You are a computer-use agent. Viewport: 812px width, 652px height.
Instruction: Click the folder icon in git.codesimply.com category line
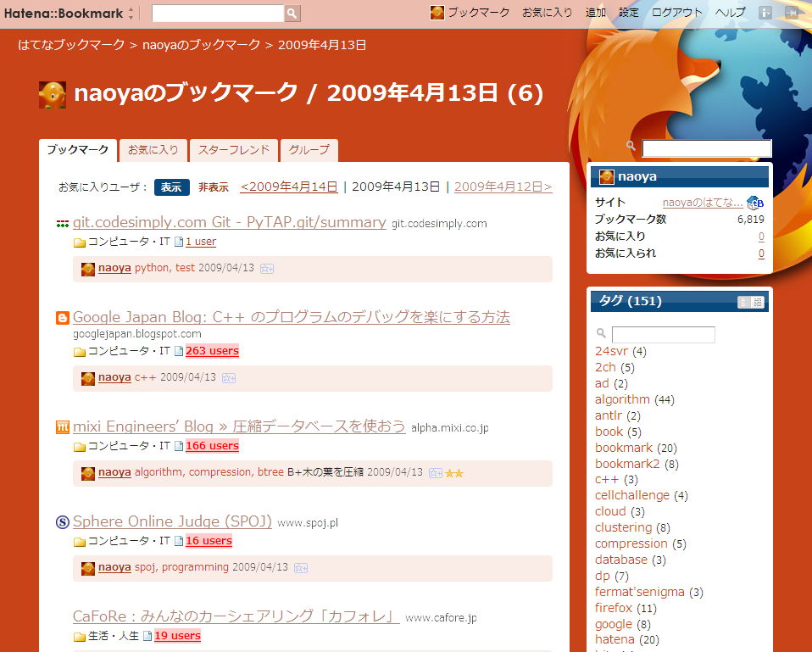pos(79,242)
